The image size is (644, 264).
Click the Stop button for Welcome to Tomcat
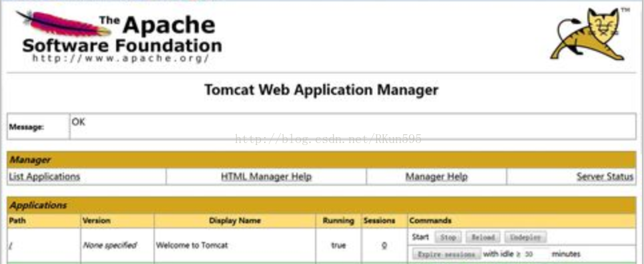pyautogui.click(x=448, y=237)
